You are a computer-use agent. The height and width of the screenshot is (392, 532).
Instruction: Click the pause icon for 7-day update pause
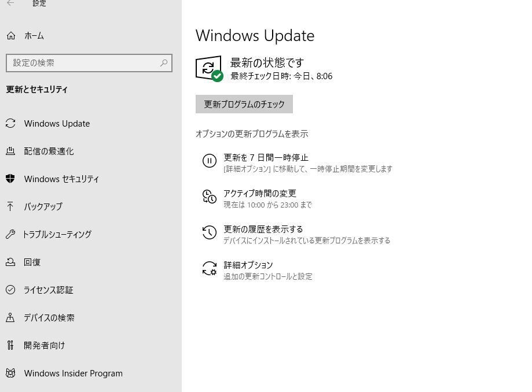pyautogui.click(x=209, y=161)
